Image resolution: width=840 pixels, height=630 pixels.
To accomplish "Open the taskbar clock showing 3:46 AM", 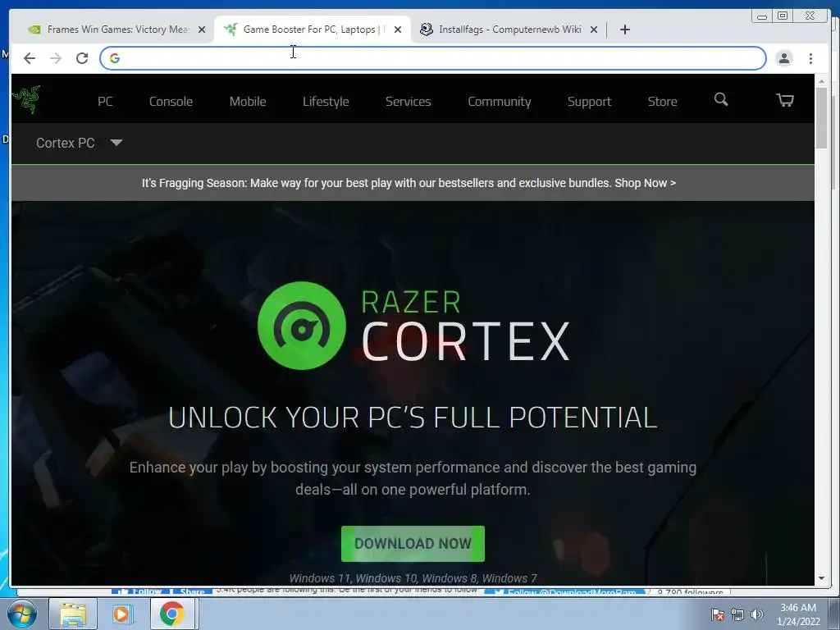I will [798, 614].
